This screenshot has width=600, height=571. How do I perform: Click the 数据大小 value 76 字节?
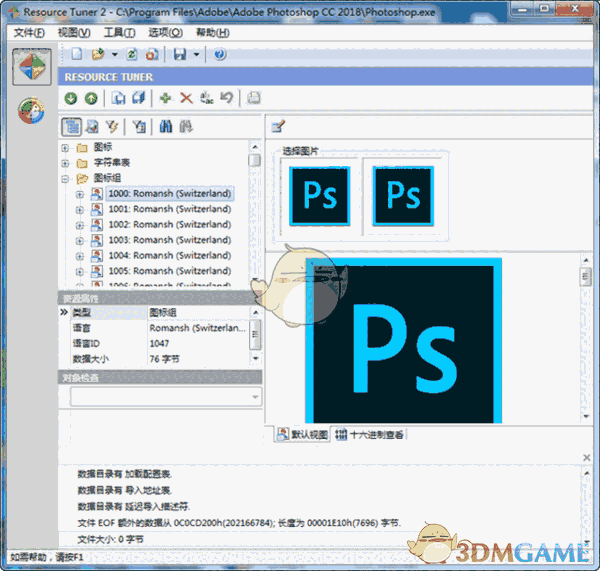pyautogui.click(x=165, y=359)
